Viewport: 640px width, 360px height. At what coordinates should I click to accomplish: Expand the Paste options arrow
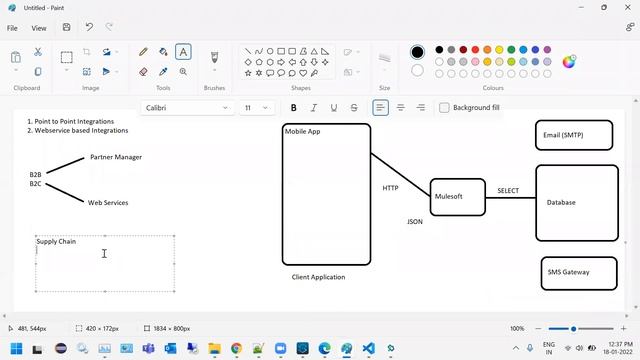[x=16, y=70]
